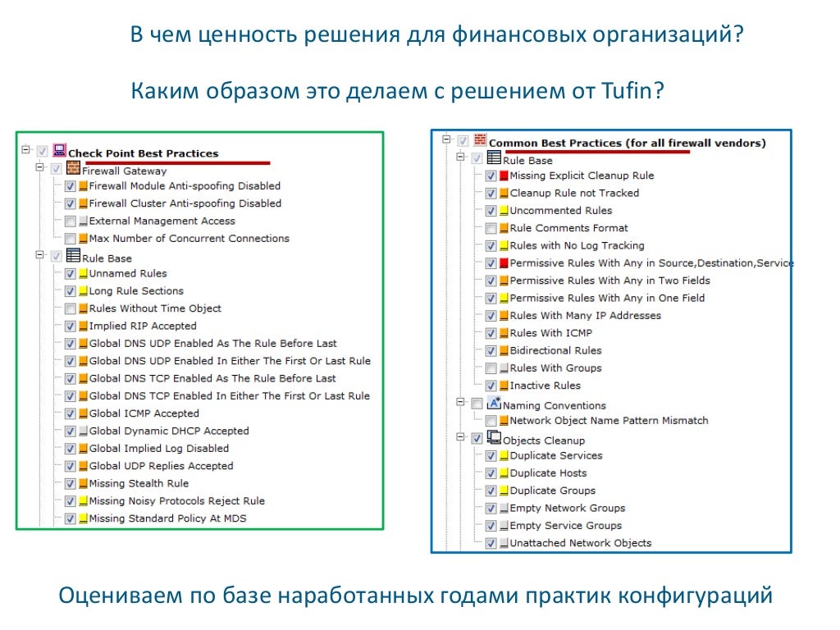Select Rules With ICMP item
The width and height of the screenshot is (840, 630).
pos(551,333)
